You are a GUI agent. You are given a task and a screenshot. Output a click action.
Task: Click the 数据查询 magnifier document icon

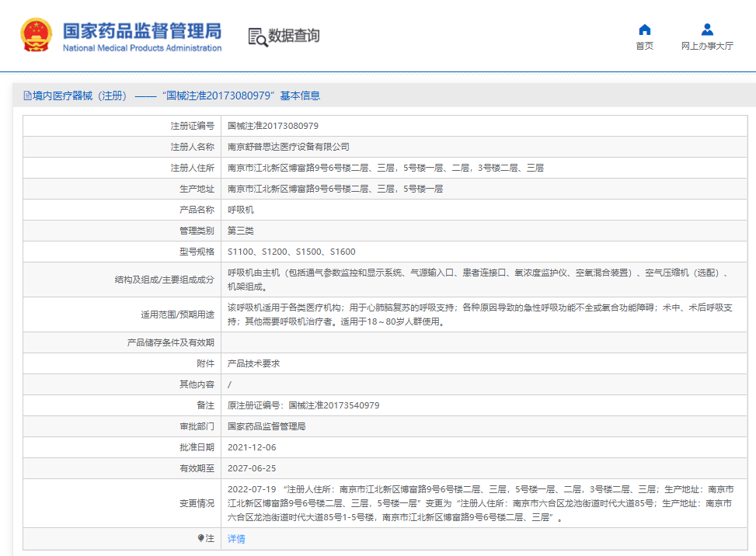tap(257, 36)
